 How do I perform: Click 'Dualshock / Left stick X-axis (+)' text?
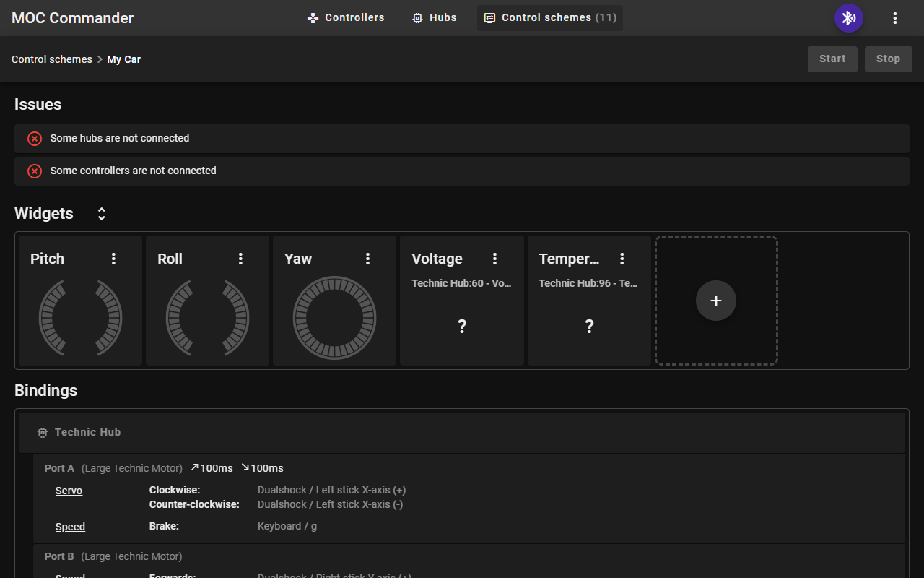pyautogui.click(x=332, y=490)
